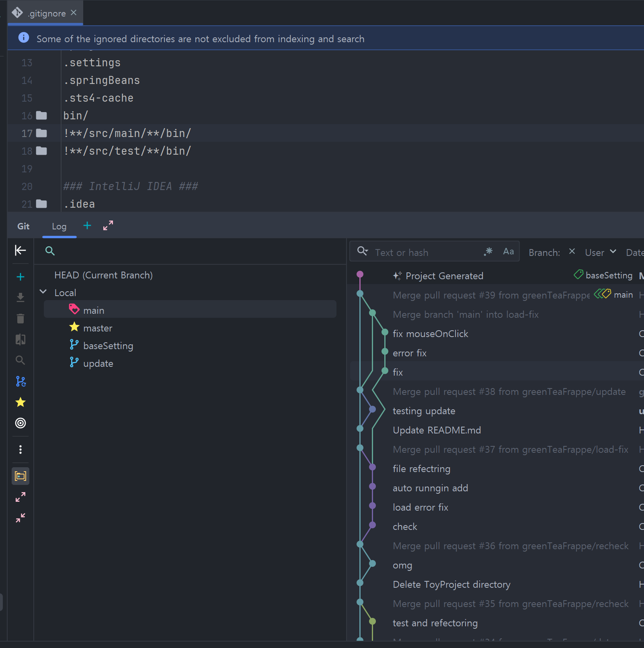This screenshot has height=648, width=644.
Task: Select the .gitignore file tab
Action: (x=45, y=13)
